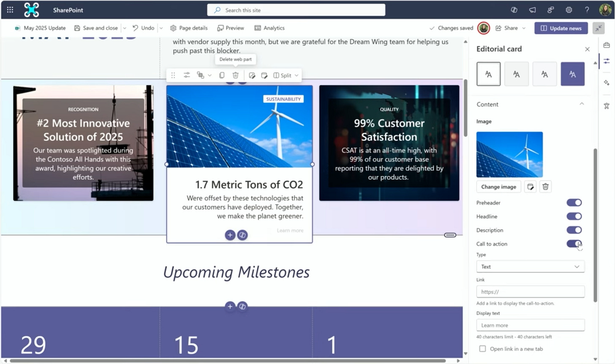
Task: Open the account profile picture menu
Action: [x=605, y=10]
